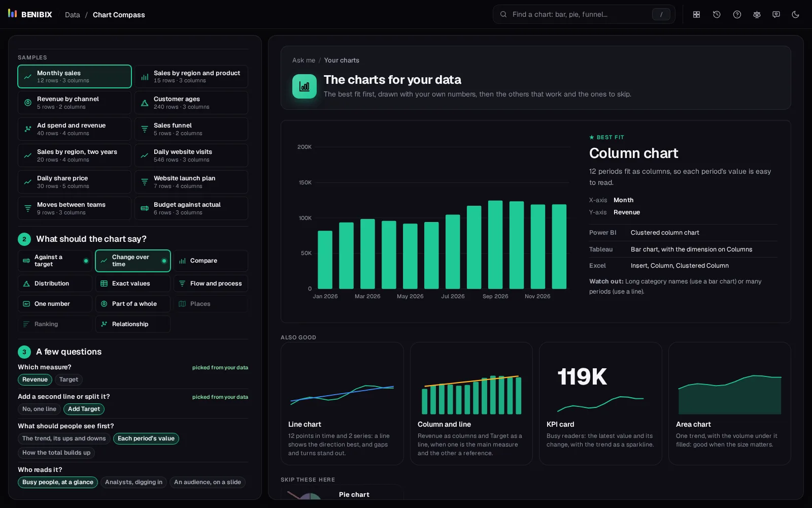This screenshot has height=508, width=812.
Task: Select Flow and process intent
Action: click(211, 283)
